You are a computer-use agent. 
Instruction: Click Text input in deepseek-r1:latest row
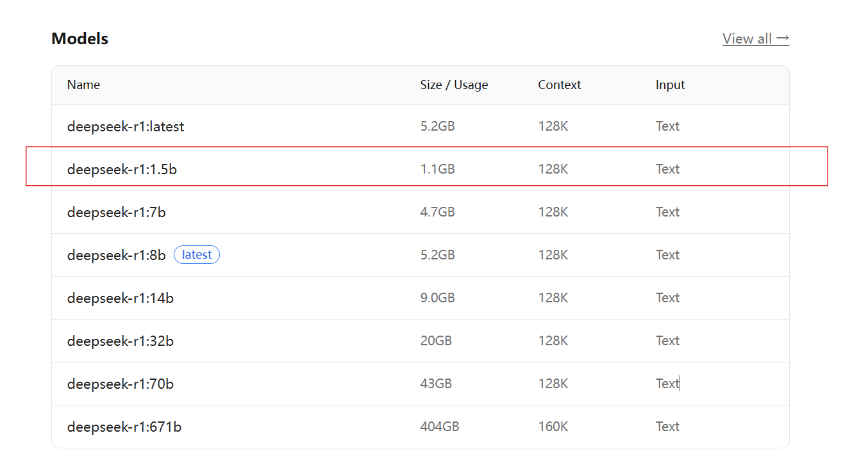click(667, 126)
